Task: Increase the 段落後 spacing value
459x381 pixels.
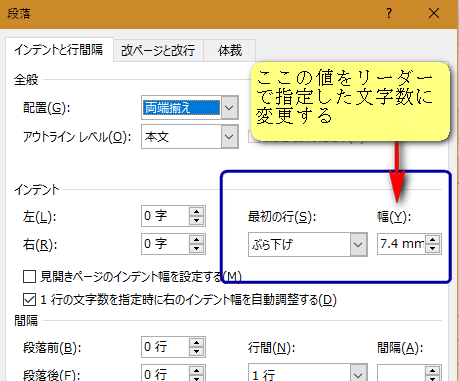Action: click(x=196, y=370)
